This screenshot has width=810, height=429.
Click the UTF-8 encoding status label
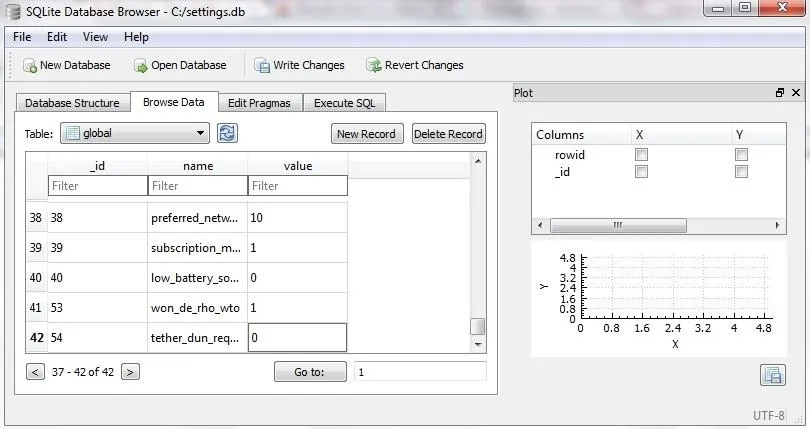(x=768, y=415)
